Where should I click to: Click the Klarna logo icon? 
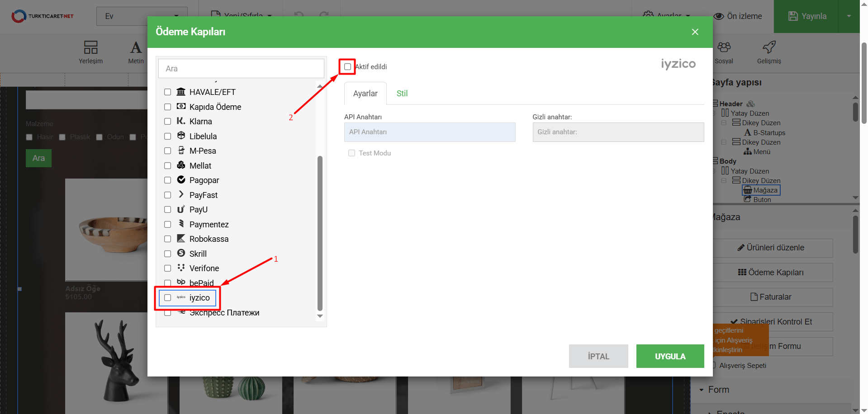[181, 121]
